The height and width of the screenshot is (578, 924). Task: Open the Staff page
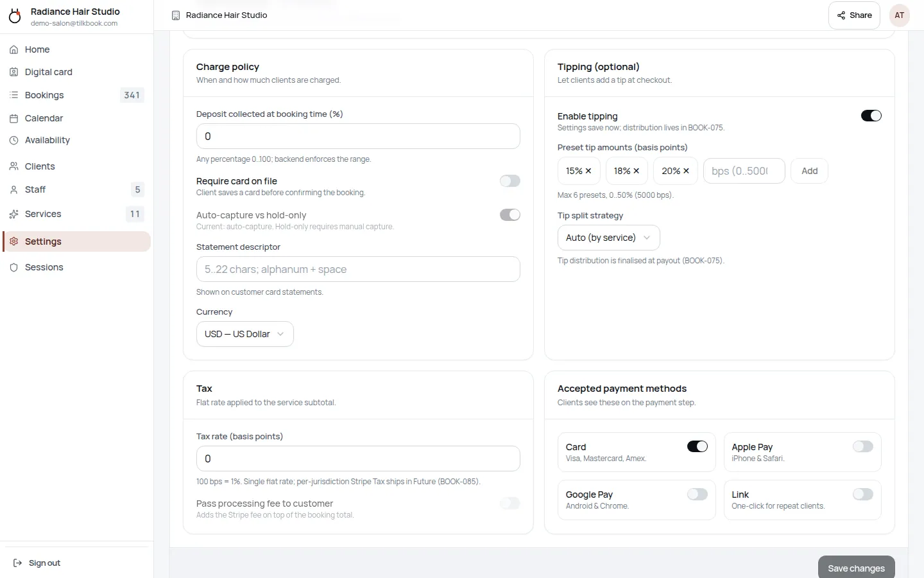[76, 189]
